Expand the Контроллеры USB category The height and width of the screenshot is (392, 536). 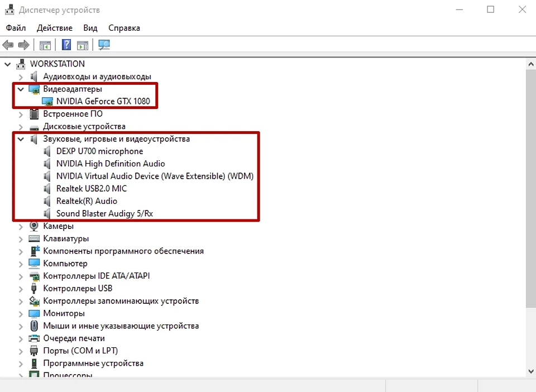tap(21, 289)
